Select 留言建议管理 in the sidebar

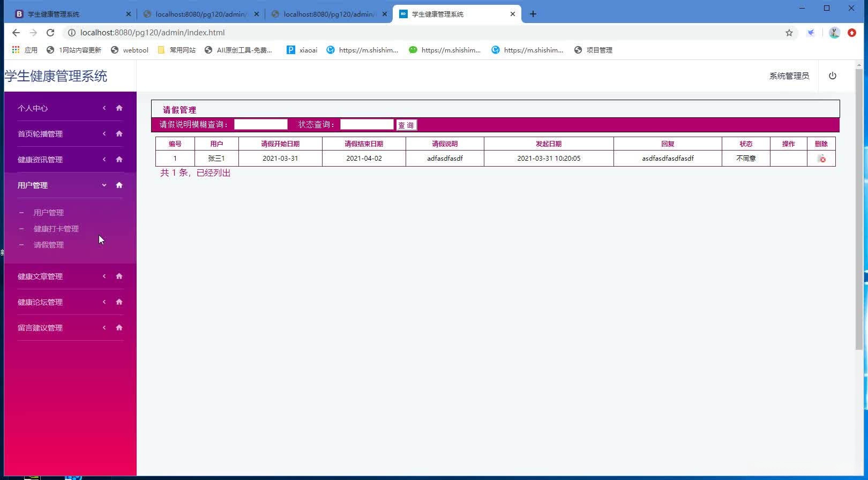coord(40,328)
